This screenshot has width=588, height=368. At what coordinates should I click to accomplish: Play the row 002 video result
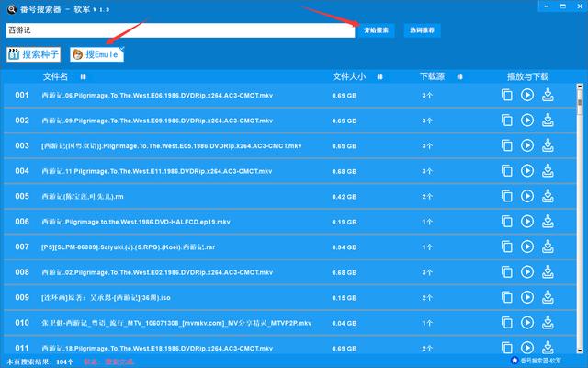527,121
